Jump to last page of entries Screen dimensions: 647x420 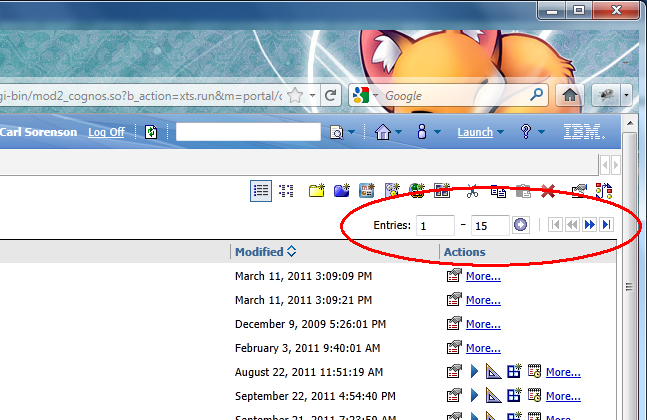(607, 225)
